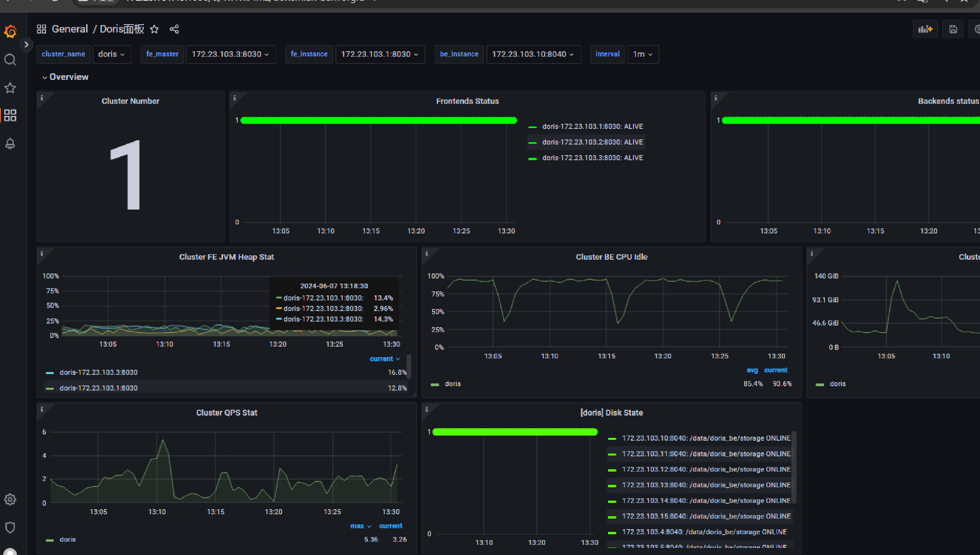Go to General folder breadcrumb
The height and width of the screenshot is (555, 980).
(70, 29)
